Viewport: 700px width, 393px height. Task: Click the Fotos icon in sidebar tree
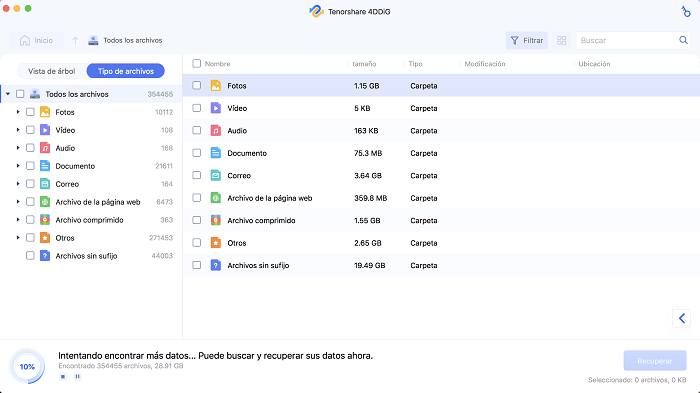pos(45,112)
